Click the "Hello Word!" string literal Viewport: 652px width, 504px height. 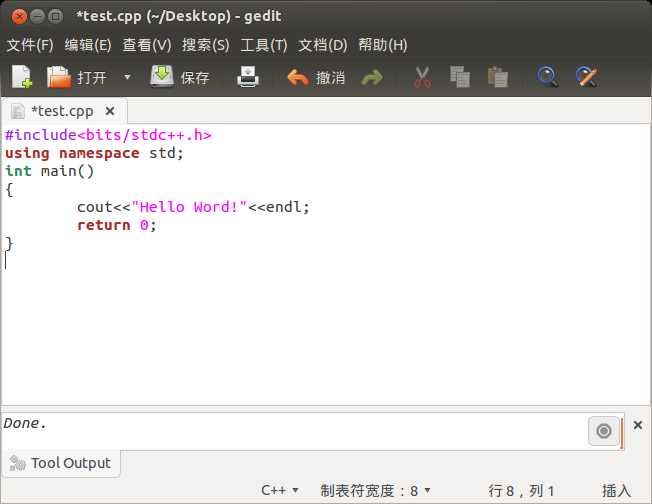[189, 207]
